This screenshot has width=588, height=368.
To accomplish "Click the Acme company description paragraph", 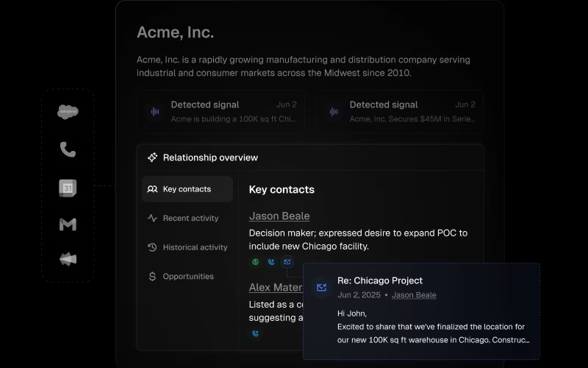I will tap(304, 66).
